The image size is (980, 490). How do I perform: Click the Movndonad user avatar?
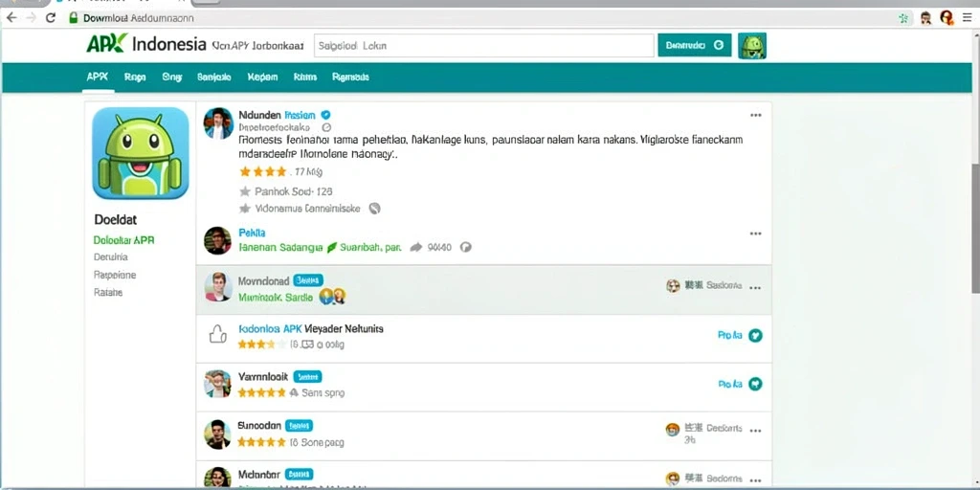(218, 287)
